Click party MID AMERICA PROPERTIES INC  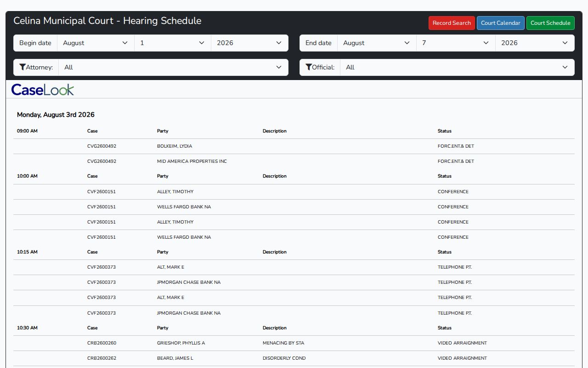pyautogui.click(x=192, y=161)
